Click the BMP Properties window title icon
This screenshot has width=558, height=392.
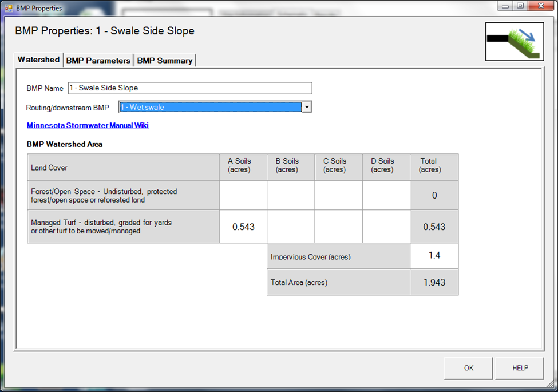8,8
